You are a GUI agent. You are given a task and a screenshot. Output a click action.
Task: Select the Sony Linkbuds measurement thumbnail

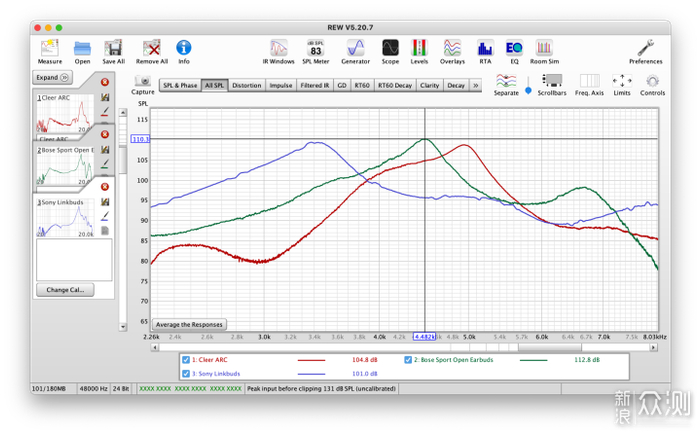[64, 217]
